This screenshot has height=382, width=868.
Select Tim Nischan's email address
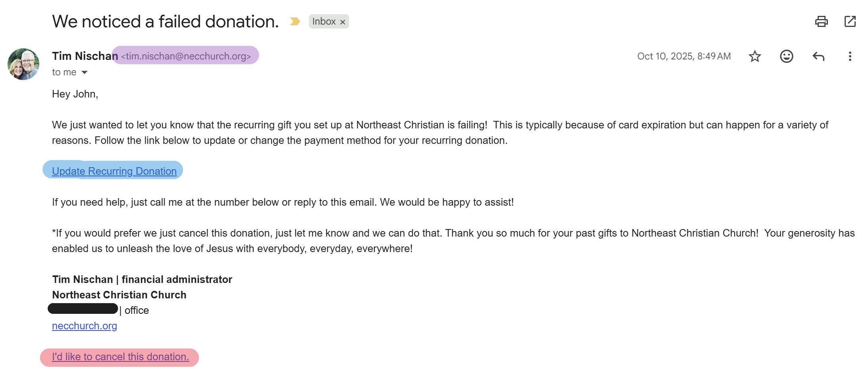tap(185, 56)
